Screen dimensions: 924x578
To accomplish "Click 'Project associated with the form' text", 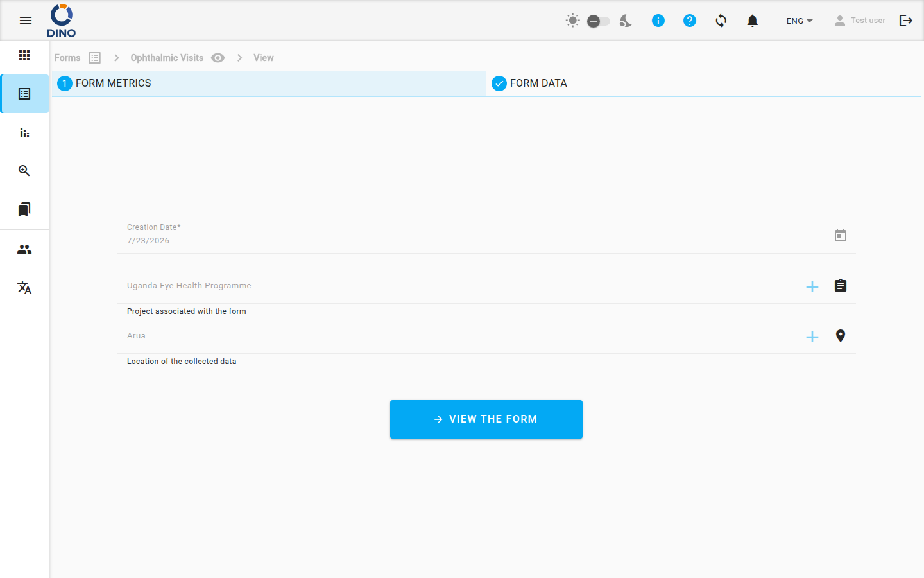I will point(187,311).
